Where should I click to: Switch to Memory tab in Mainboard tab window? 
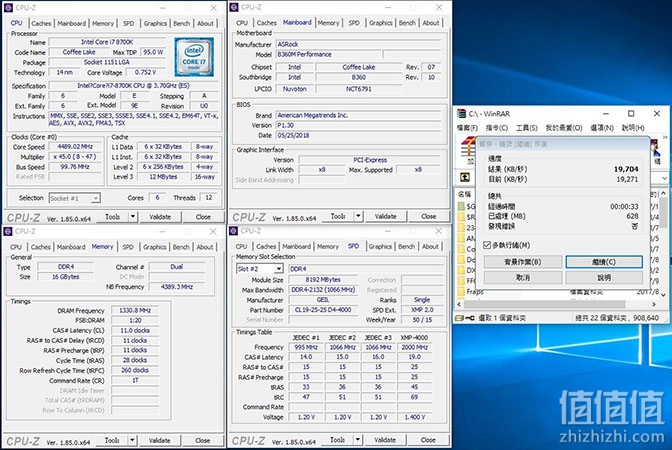(x=328, y=23)
